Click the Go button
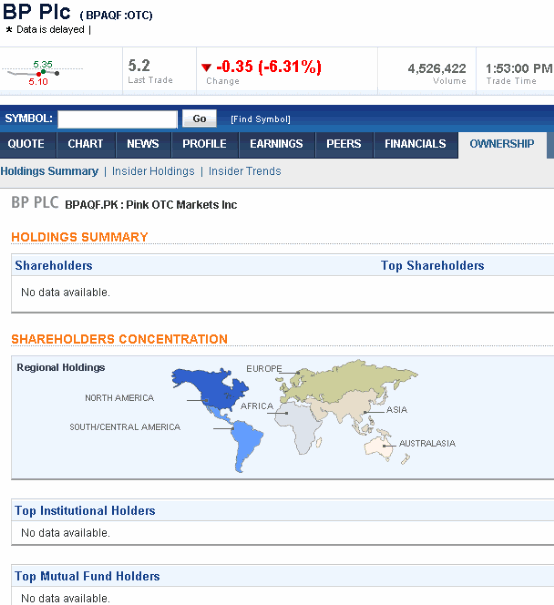 pos(199,119)
